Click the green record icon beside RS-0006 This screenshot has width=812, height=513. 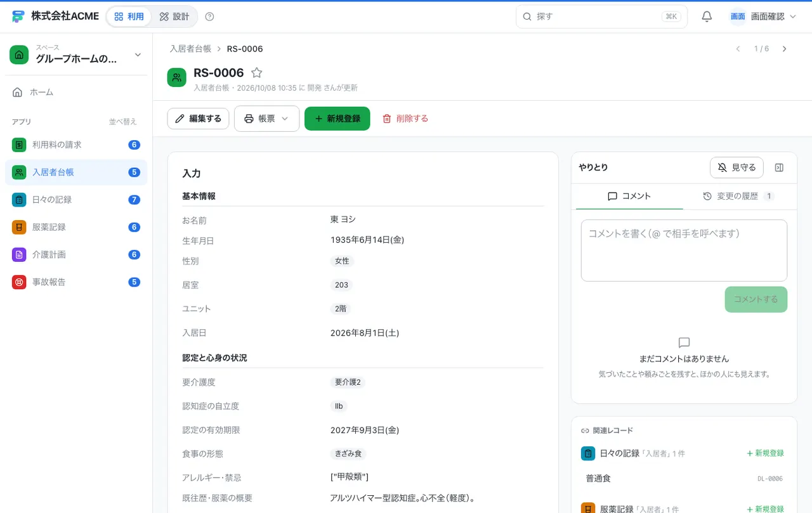[177, 77]
